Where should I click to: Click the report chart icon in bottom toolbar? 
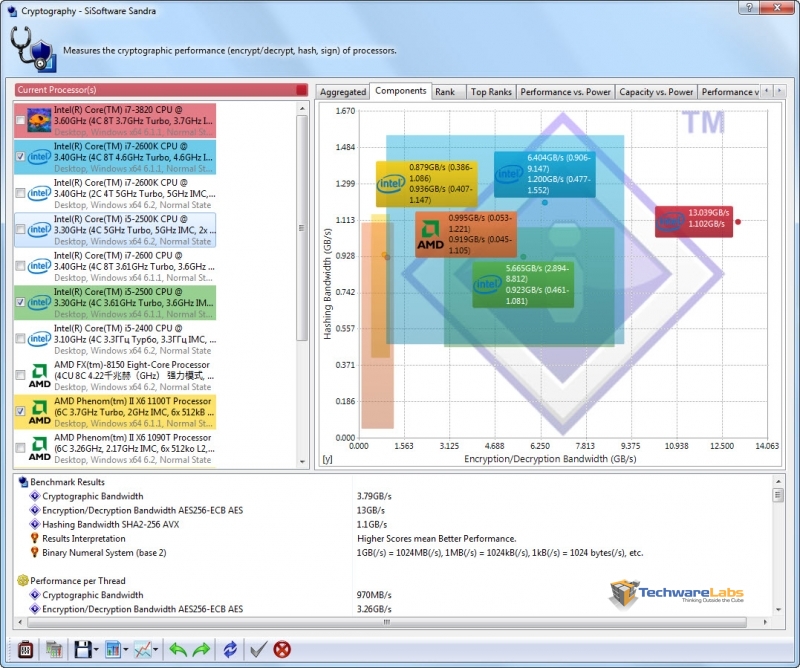[113, 649]
